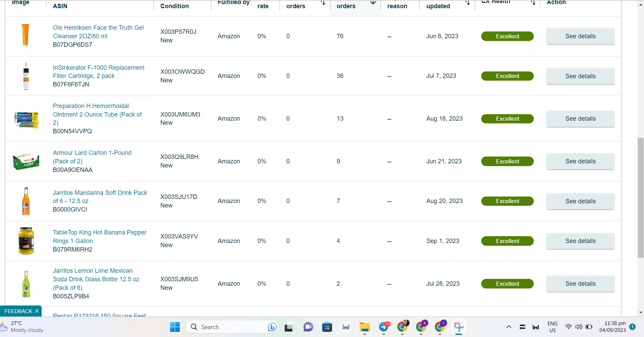Toggle descending sort on the highlighted orders column
Screen dimensions: 644x337
coord(373,3)
